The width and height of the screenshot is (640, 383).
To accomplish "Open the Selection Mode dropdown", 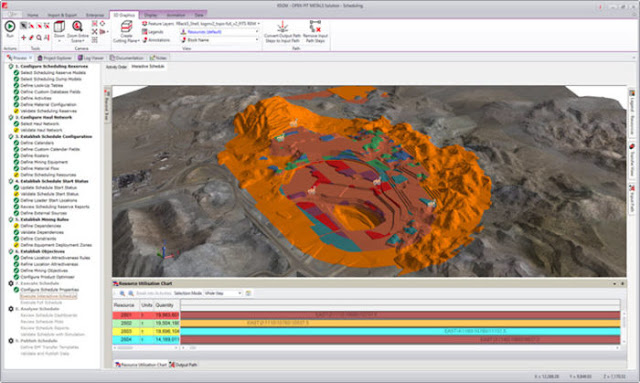I will tap(240, 293).
